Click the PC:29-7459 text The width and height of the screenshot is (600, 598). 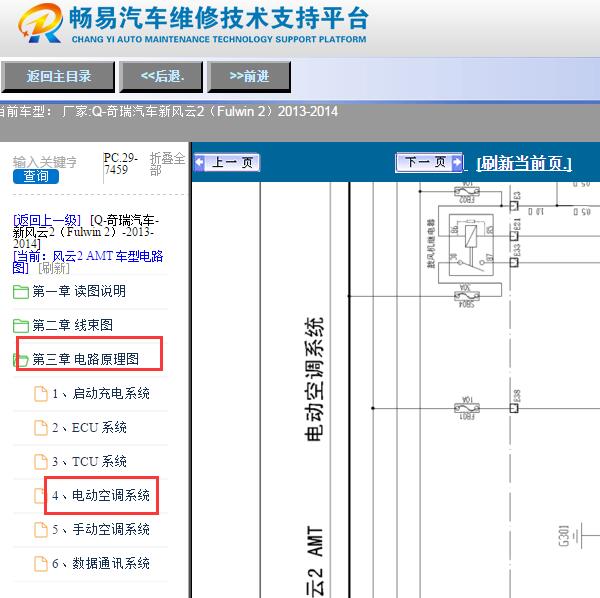coord(121,164)
